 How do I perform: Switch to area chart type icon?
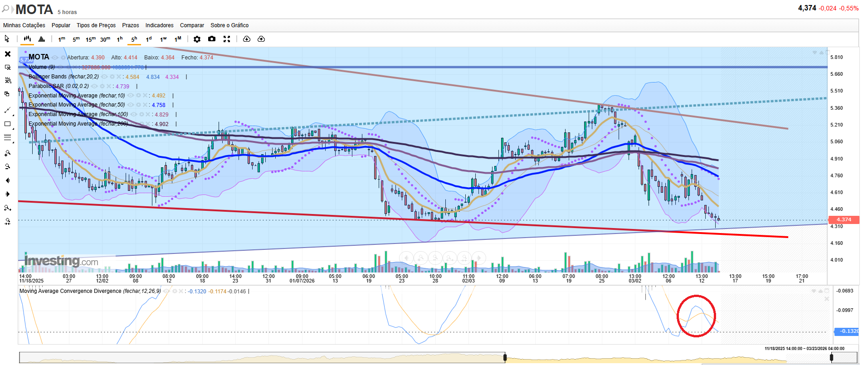point(42,39)
